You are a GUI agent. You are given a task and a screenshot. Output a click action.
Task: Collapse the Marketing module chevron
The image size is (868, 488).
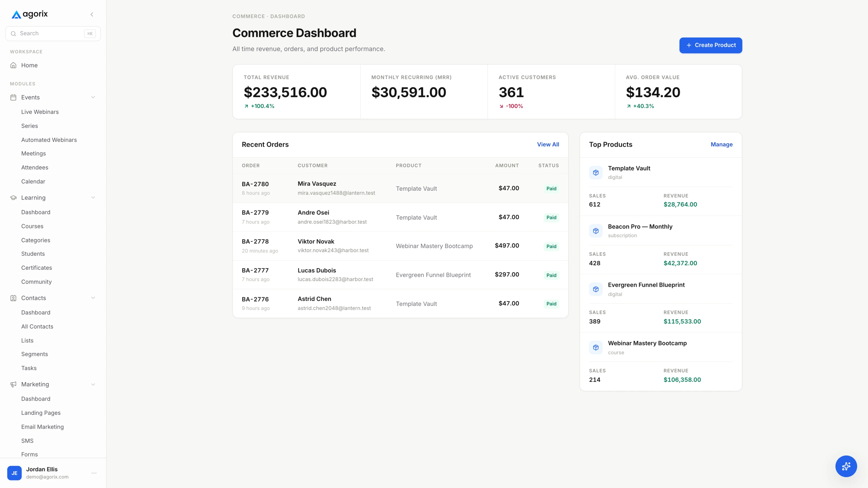[x=93, y=384]
